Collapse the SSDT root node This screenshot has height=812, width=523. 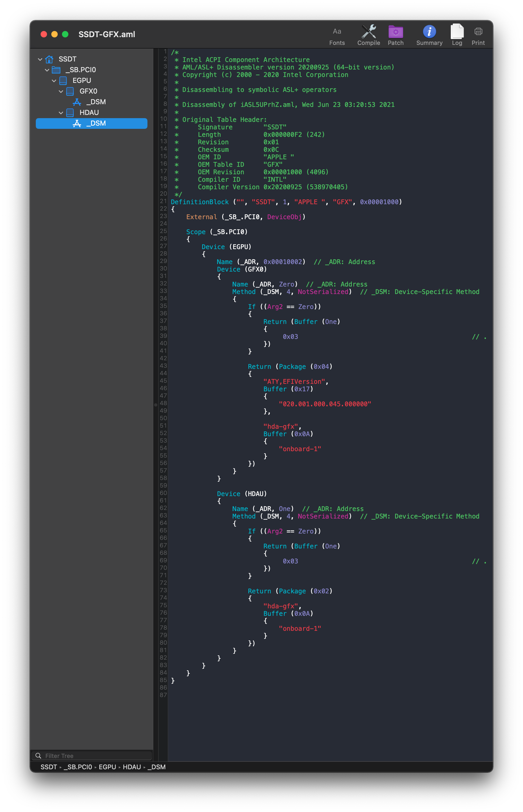tap(40, 59)
